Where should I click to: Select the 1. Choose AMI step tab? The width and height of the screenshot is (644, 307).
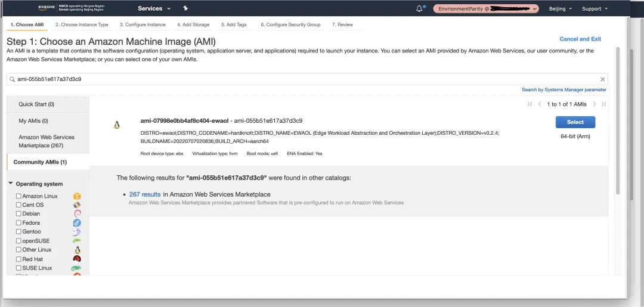pos(27,24)
